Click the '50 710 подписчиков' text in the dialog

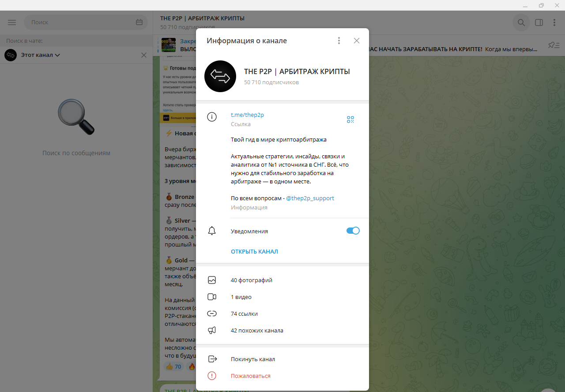(271, 82)
